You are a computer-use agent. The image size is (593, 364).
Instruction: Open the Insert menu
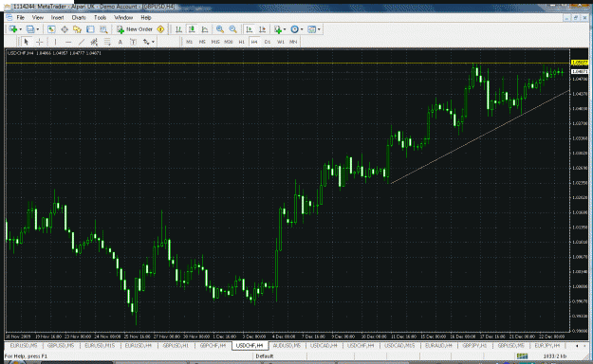[57, 17]
